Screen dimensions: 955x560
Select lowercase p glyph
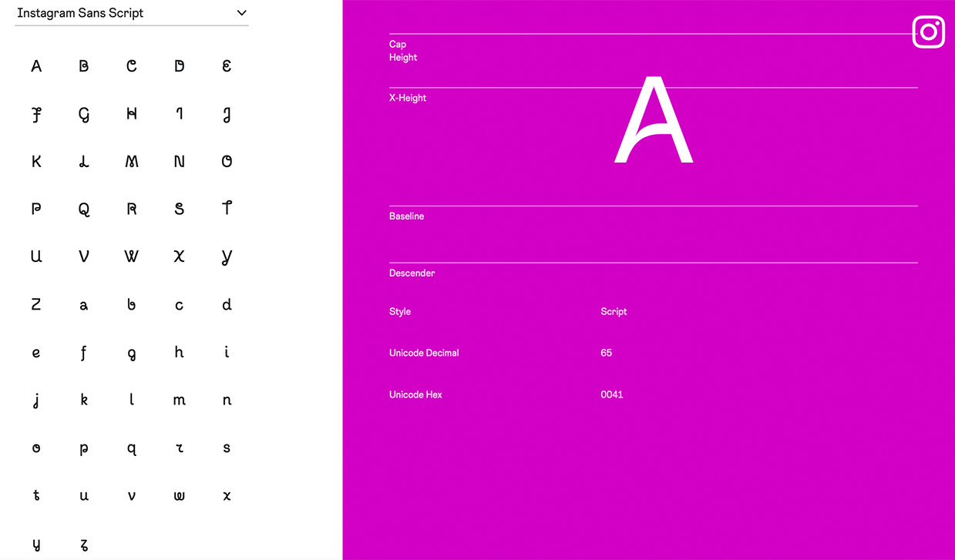pos(84,450)
